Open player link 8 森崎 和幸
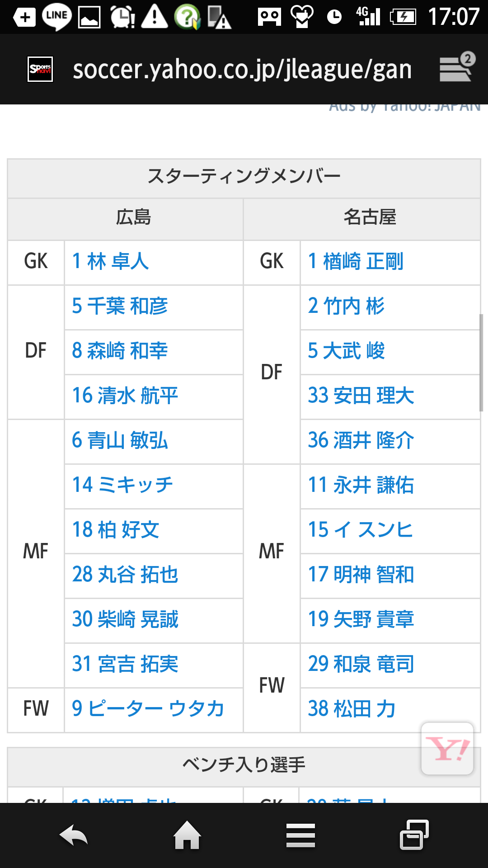This screenshot has width=488, height=868. [120, 351]
